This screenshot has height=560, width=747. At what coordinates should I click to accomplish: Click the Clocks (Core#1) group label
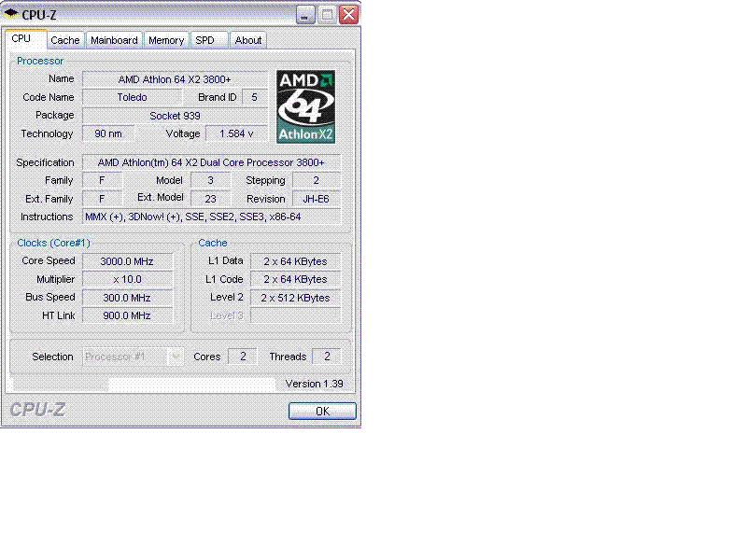[x=53, y=243]
